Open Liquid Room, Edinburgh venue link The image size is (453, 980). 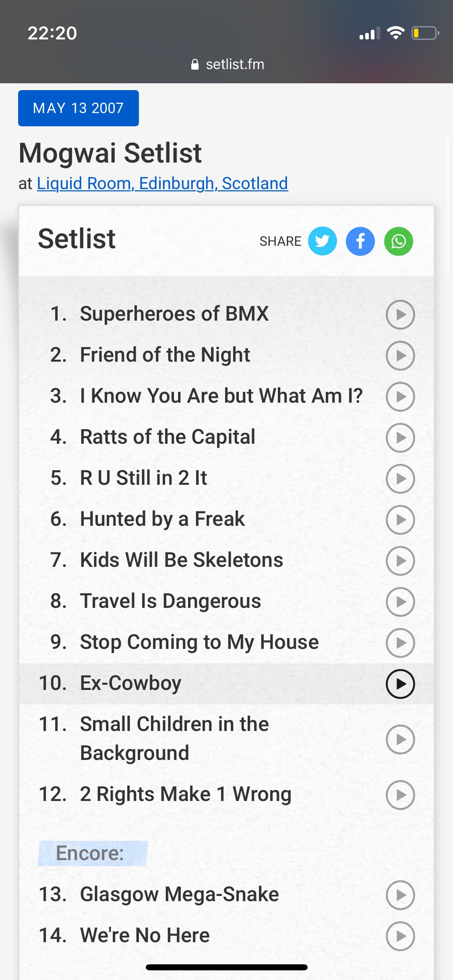coord(162,183)
